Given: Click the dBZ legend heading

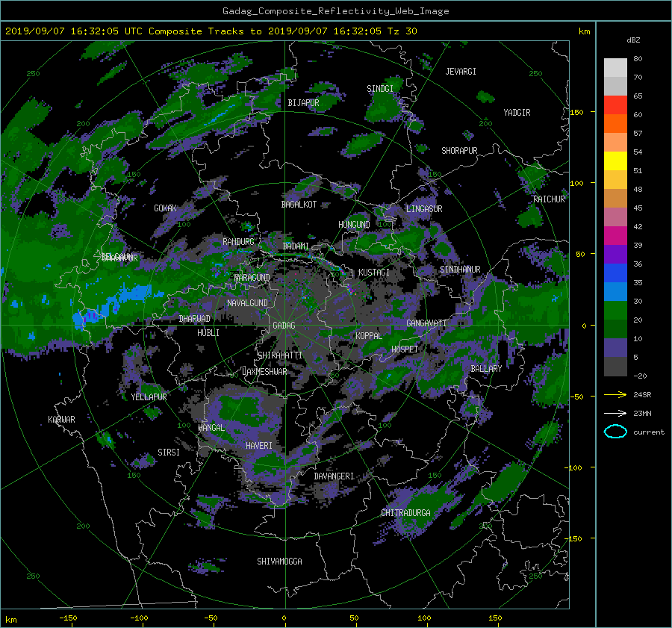Looking at the screenshot, I should (633, 40).
